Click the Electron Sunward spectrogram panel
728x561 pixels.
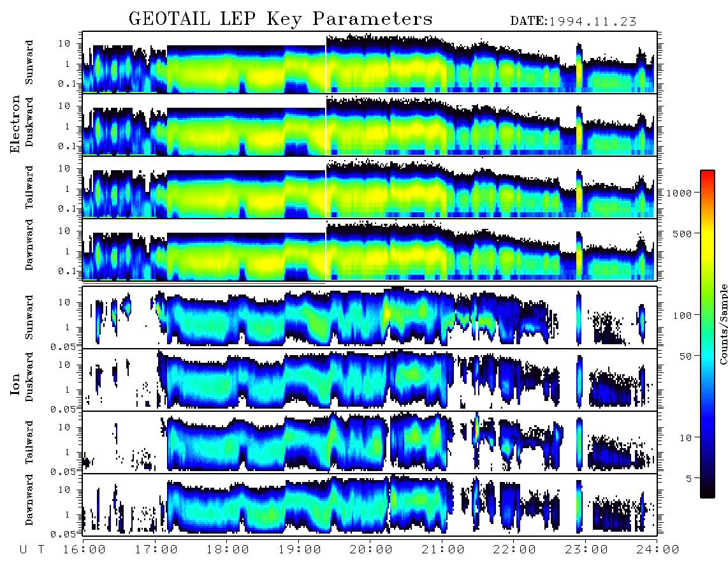coord(370,62)
